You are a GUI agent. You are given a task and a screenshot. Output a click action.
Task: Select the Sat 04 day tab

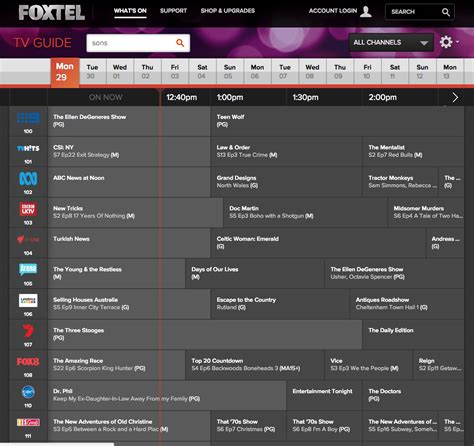click(202, 72)
